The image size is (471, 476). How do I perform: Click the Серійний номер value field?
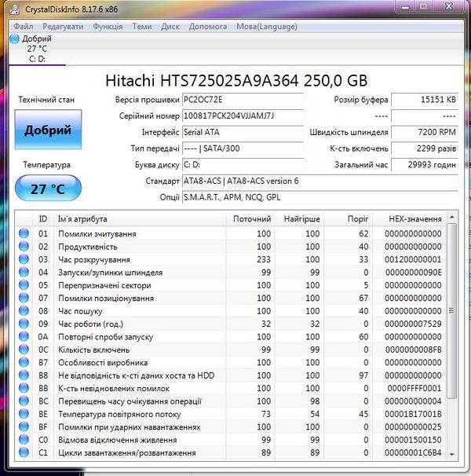pyautogui.click(x=242, y=116)
